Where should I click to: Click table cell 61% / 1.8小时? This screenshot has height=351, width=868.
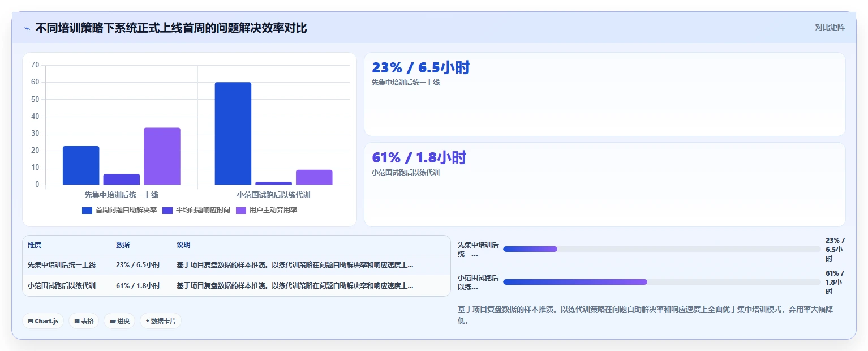click(x=137, y=285)
